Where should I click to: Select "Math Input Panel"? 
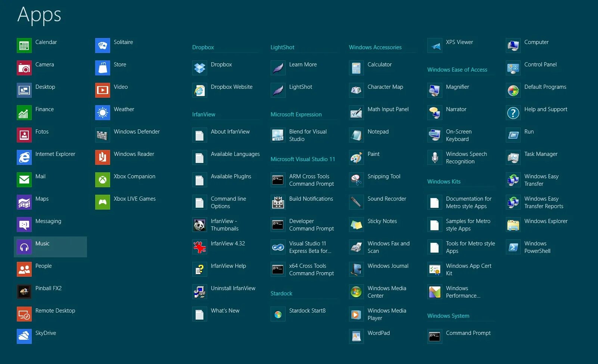tap(388, 109)
